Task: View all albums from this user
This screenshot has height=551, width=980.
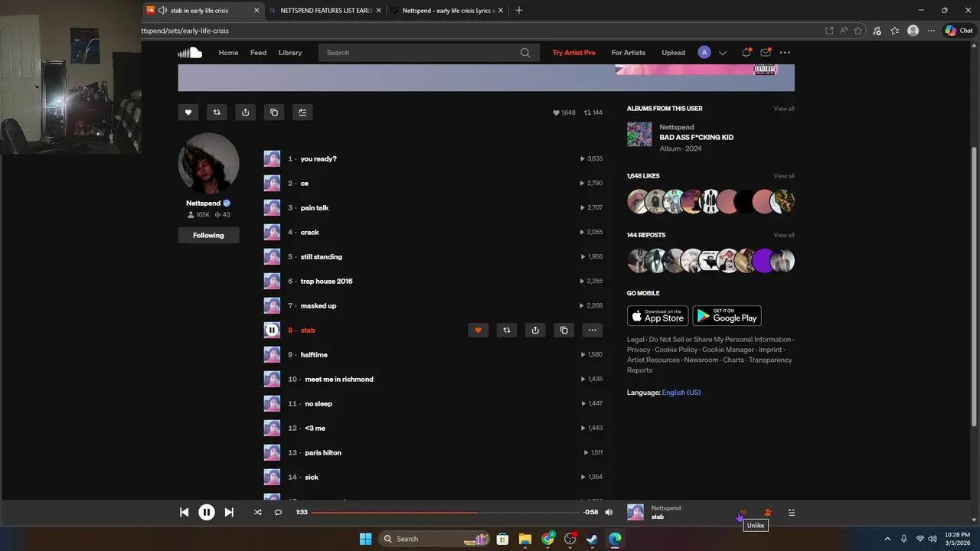Action: click(784, 109)
